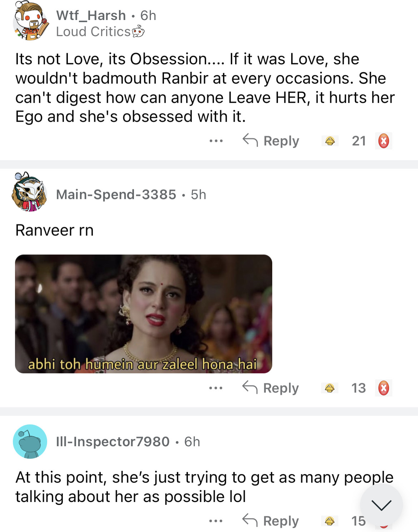
Task: Reply to Main-Spend-3385's comment
Action: coord(270,388)
